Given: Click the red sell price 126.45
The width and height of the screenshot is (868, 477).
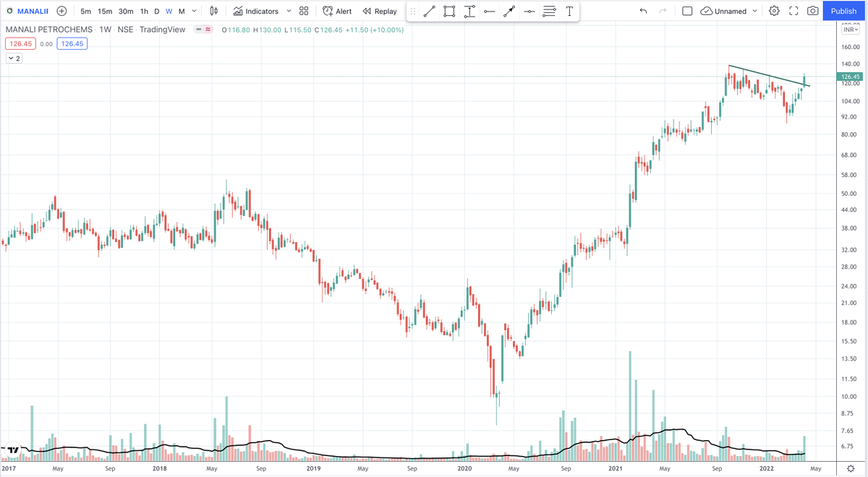Looking at the screenshot, I should click(x=20, y=44).
